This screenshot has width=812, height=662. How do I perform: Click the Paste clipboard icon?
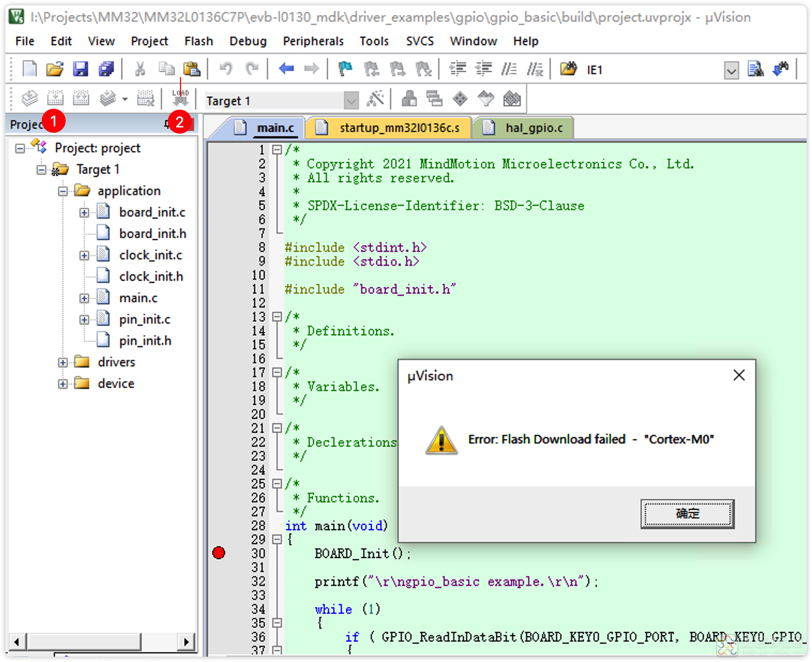point(191,69)
